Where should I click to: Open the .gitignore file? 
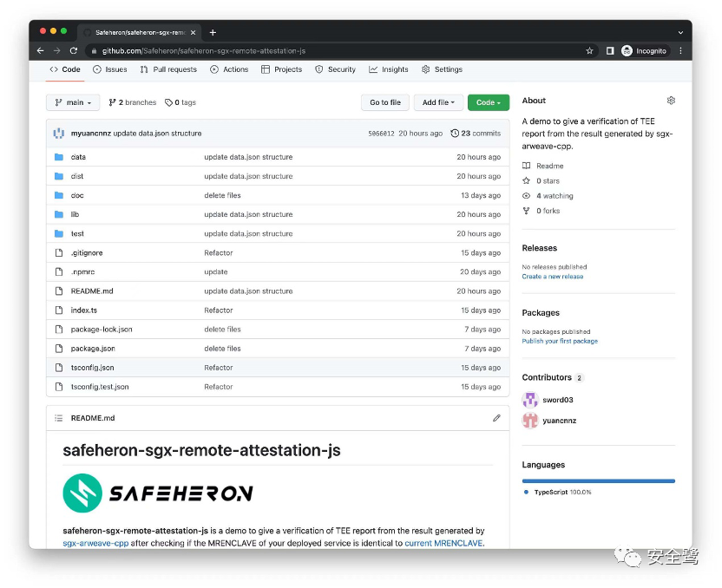[87, 252]
